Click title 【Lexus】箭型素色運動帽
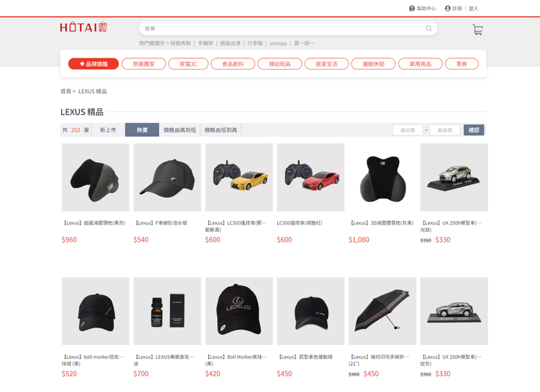 (x=305, y=357)
